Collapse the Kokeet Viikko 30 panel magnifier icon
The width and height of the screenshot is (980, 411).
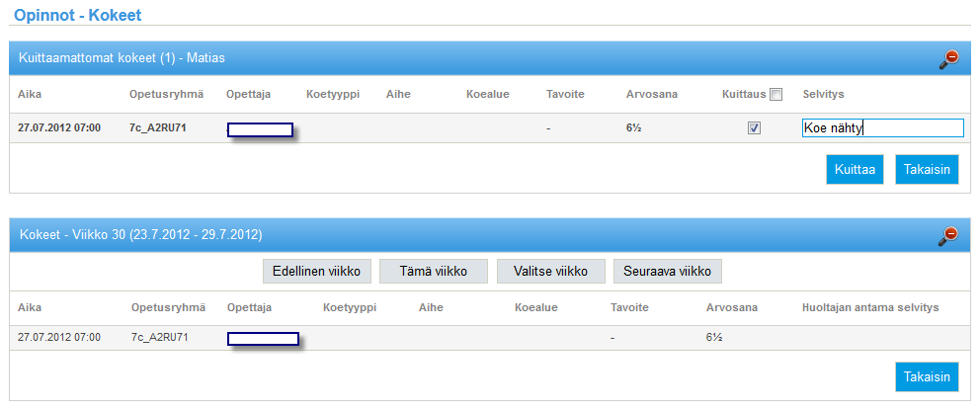948,235
